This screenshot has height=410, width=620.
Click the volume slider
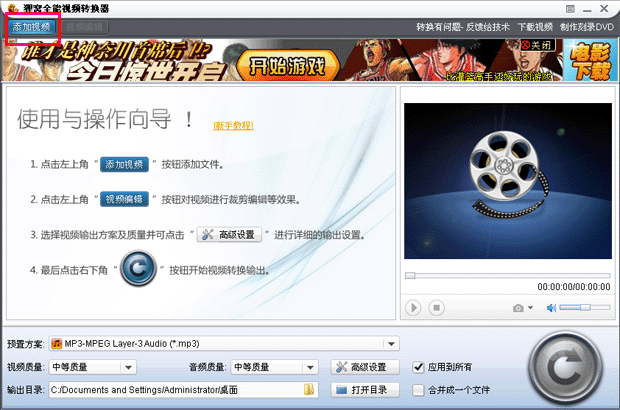pos(584,308)
